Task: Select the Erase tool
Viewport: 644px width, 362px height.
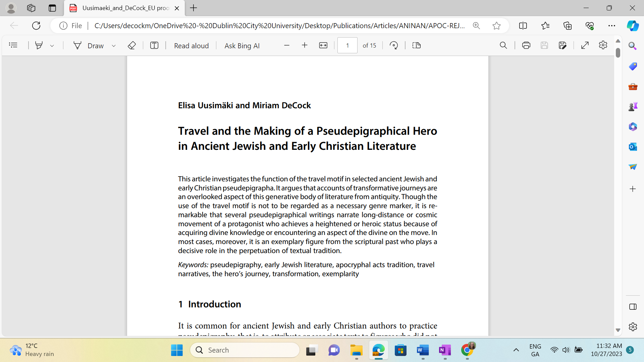Action: click(132, 45)
